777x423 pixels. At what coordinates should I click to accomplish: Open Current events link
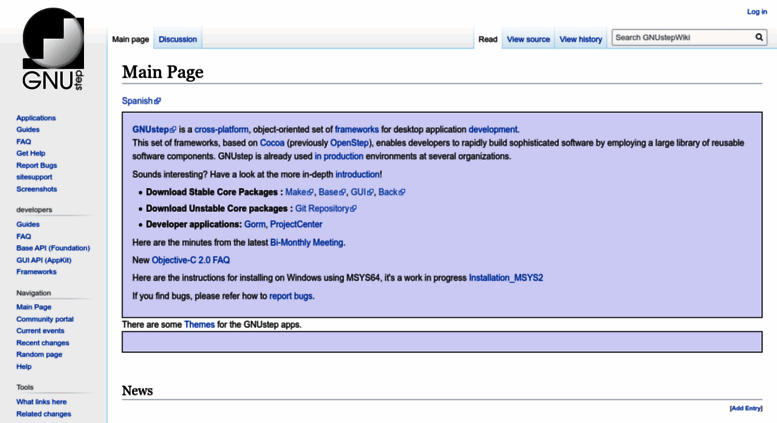click(x=40, y=331)
